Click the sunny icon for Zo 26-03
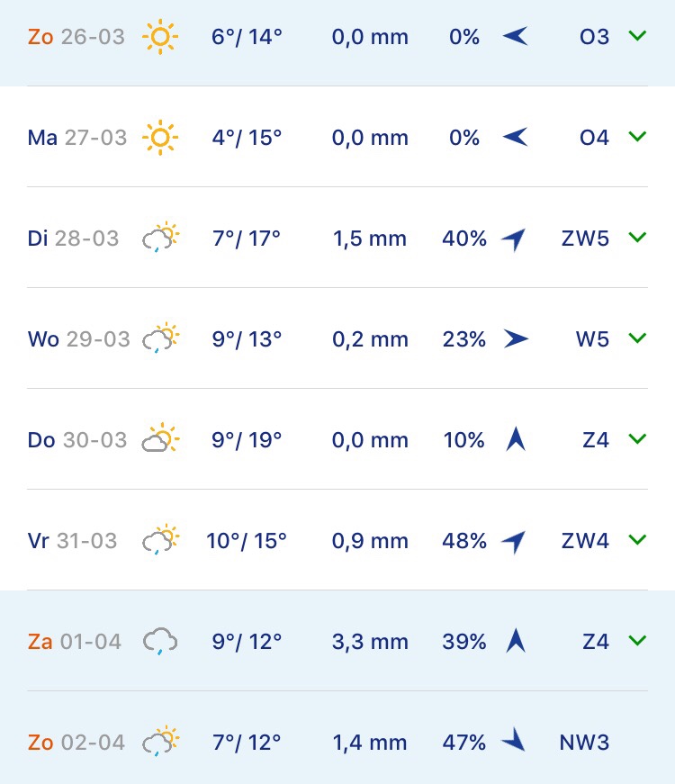This screenshot has height=784, width=675. (x=160, y=37)
